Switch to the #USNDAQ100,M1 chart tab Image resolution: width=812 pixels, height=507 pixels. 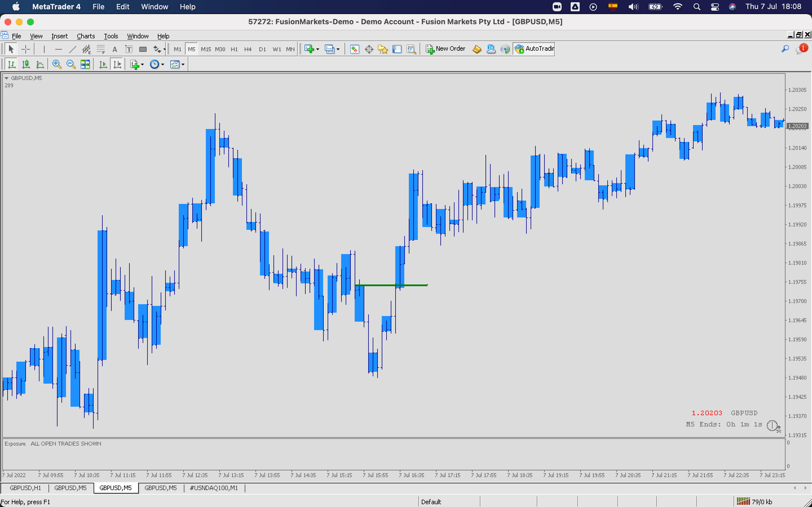[214, 488]
